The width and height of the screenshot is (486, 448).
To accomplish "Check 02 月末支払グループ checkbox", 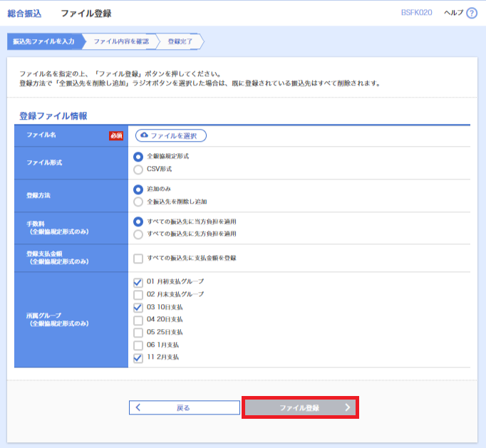I will (x=138, y=295).
